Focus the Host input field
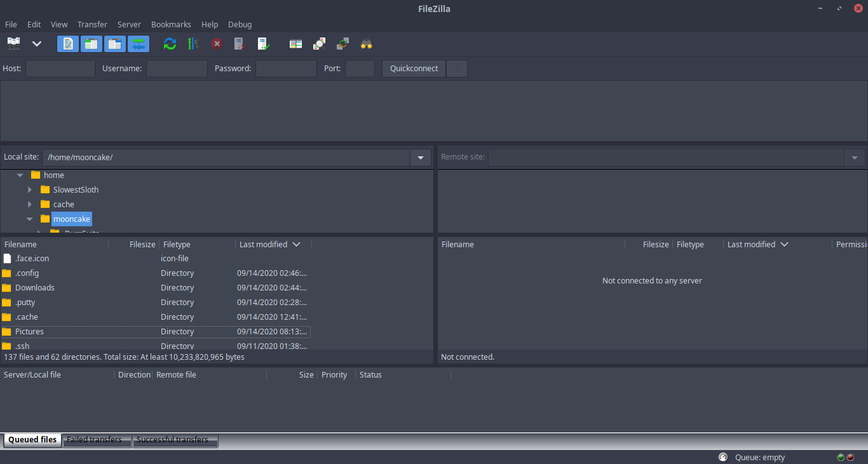 pyautogui.click(x=60, y=69)
